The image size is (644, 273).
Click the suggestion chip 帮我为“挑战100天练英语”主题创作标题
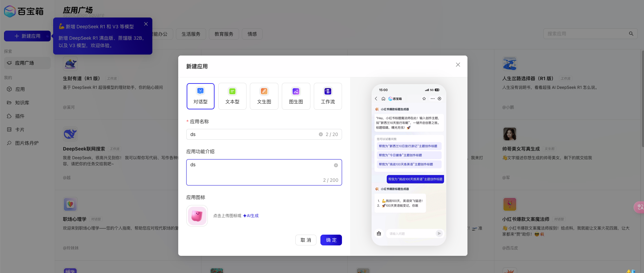[409, 164]
